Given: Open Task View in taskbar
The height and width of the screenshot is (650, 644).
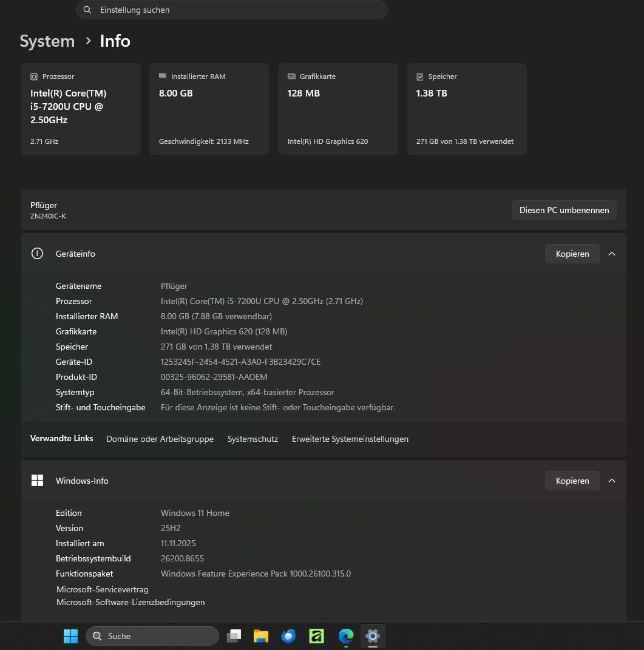Looking at the screenshot, I should coord(234,636).
